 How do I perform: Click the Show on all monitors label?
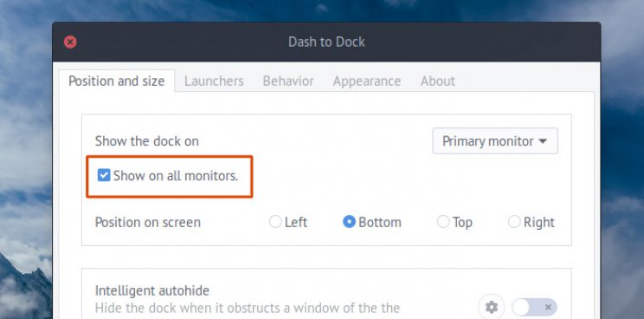pos(176,176)
